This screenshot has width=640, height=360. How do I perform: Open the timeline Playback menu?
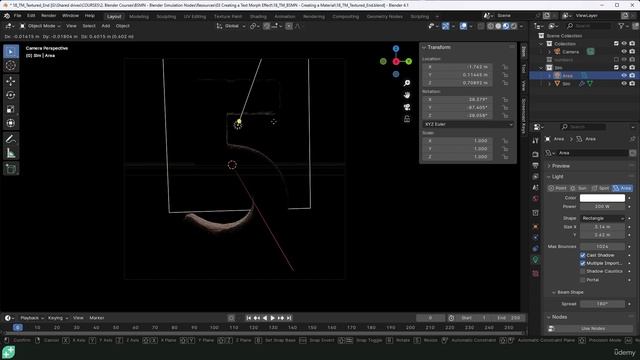(32, 318)
